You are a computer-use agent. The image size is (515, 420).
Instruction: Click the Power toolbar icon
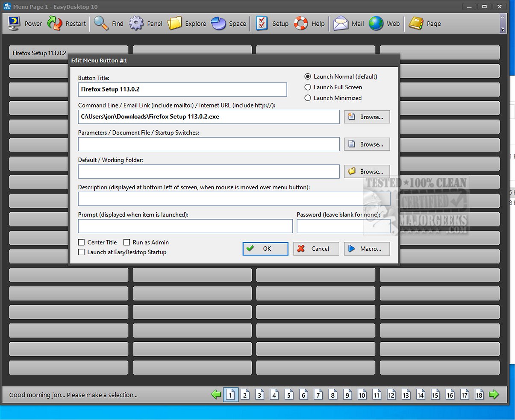[14, 23]
